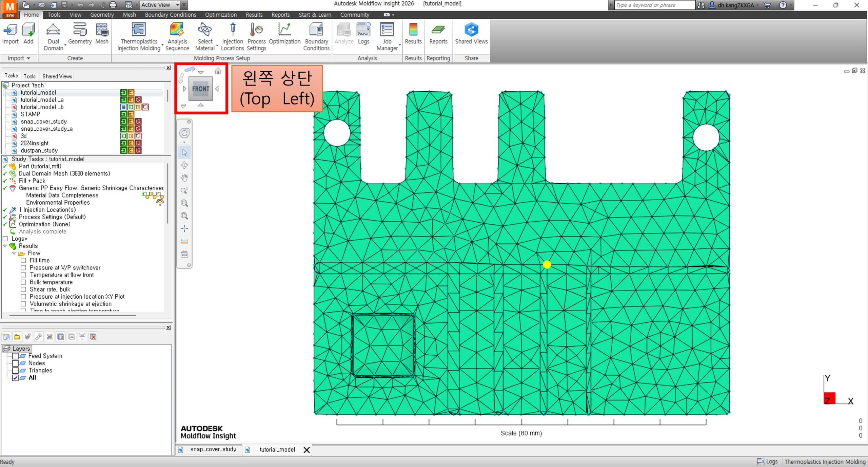Switch to the Tools panel tab
The image size is (868, 467).
pos(29,76)
